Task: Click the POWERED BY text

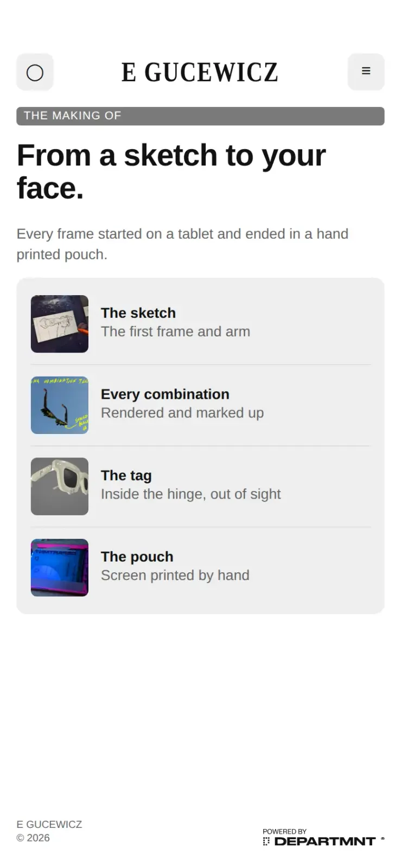Action: (284, 831)
